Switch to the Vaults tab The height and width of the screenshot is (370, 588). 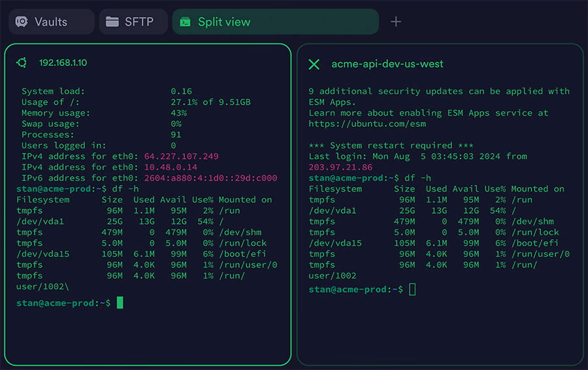pyautogui.click(x=51, y=22)
